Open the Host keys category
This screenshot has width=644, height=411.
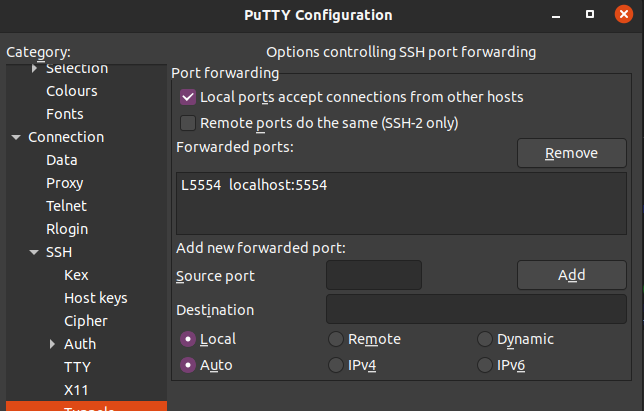point(96,298)
